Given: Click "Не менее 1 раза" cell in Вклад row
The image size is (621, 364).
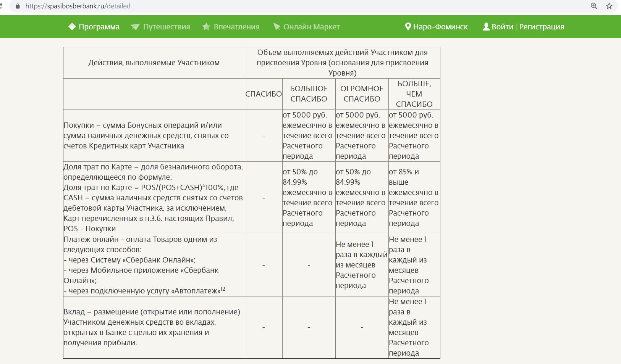Looking at the screenshot, I should pyautogui.click(x=414, y=327).
